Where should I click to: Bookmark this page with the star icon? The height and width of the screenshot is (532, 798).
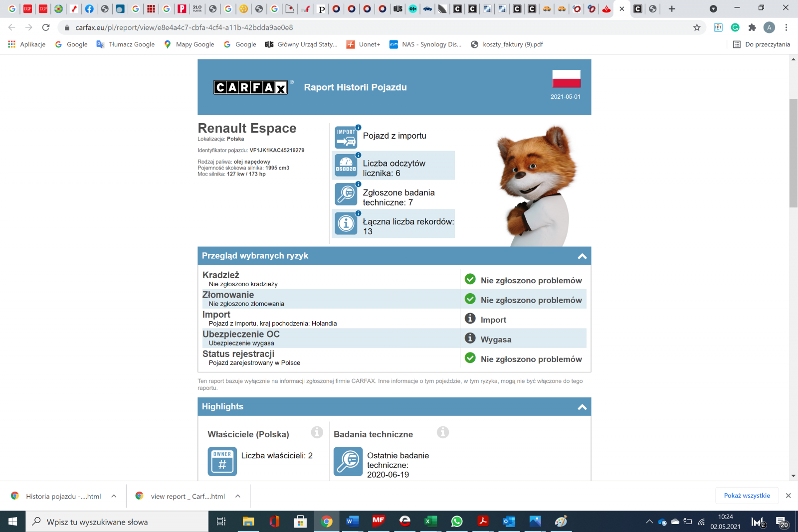point(697,27)
